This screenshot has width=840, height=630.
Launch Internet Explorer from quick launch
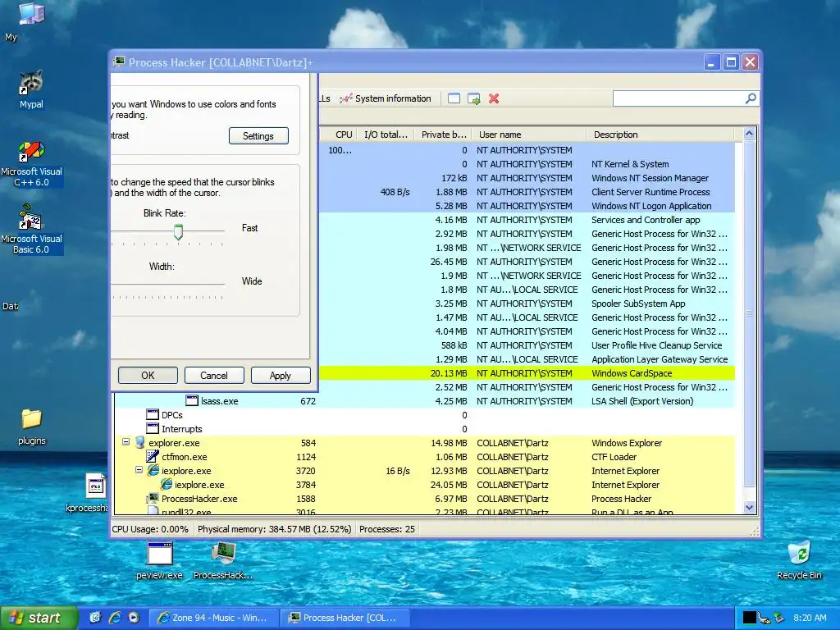pos(115,618)
